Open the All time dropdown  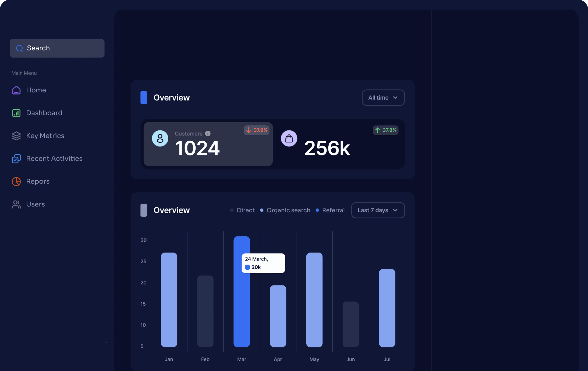383,98
